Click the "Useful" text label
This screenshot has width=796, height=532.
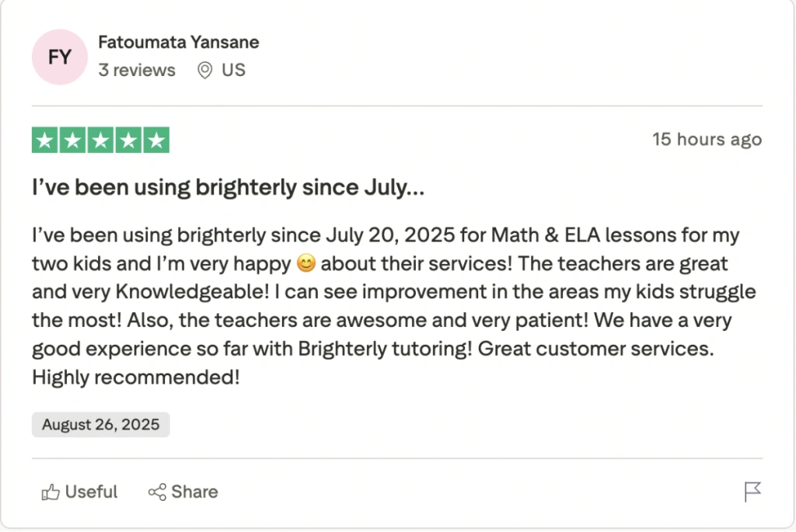pyautogui.click(x=92, y=492)
